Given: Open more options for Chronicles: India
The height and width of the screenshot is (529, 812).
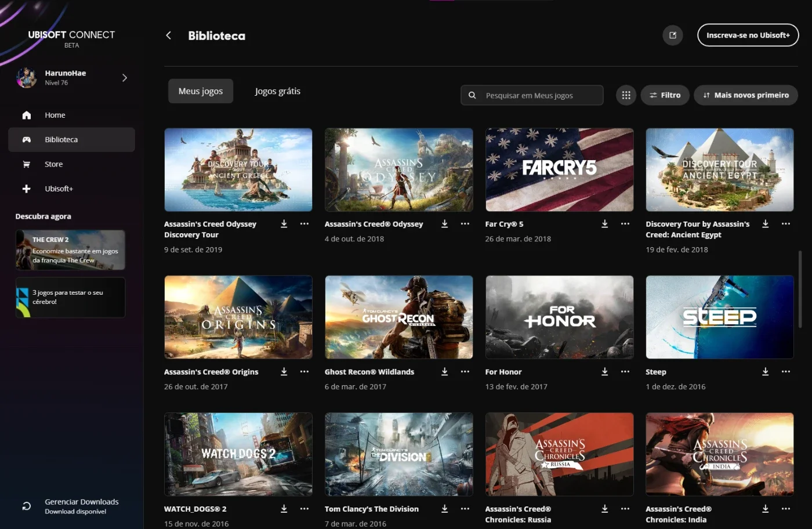Looking at the screenshot, I should tap(786, 509).
